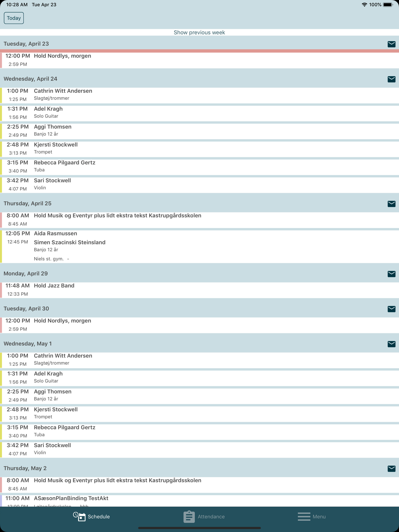
Task: Open the Menu tab
Action: [x=312, y=517]
